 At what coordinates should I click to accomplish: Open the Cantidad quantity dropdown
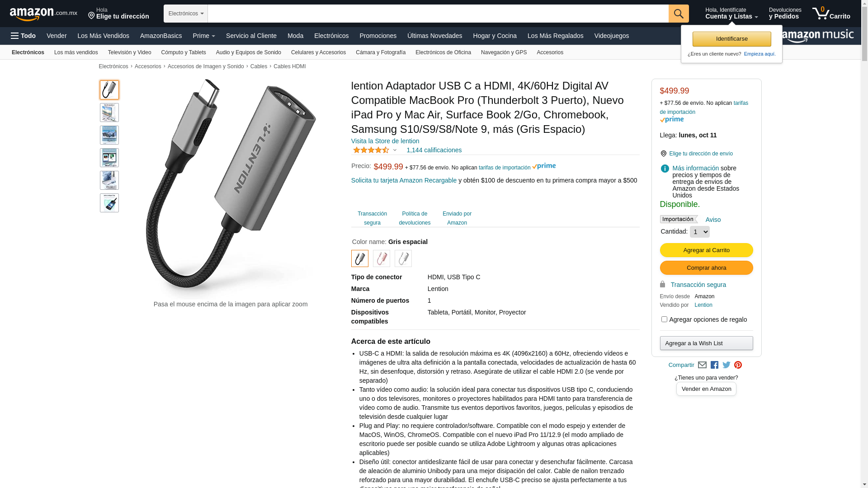pos(700,232)
